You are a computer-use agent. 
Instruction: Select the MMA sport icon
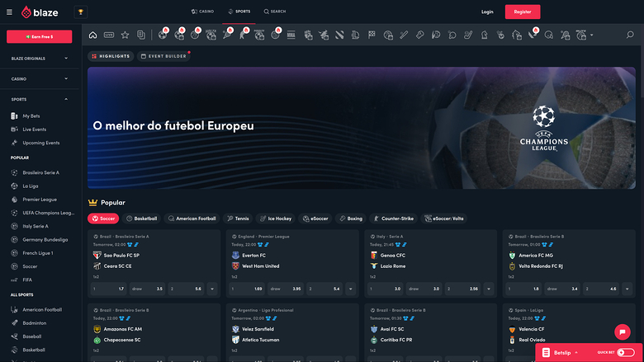[291, 35]
